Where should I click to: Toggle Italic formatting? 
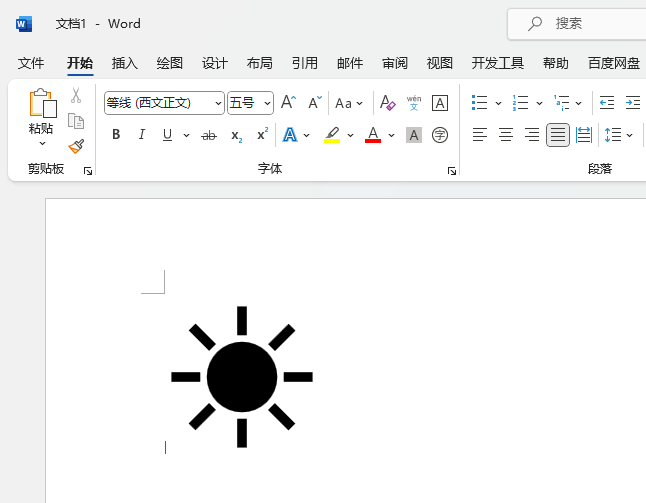tap(142, 134)
